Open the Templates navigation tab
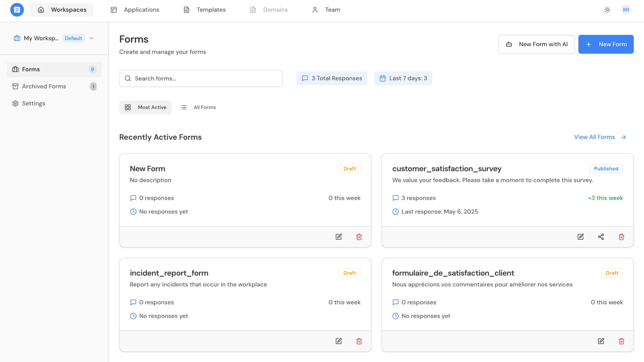Viewport: 644px width, 362px height. [205, 10]
